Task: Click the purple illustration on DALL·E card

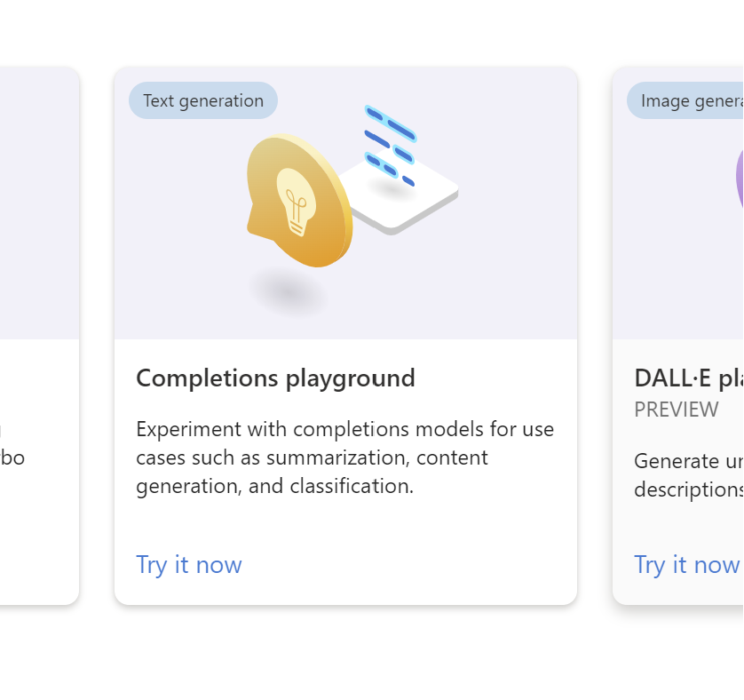Action: 740,178
